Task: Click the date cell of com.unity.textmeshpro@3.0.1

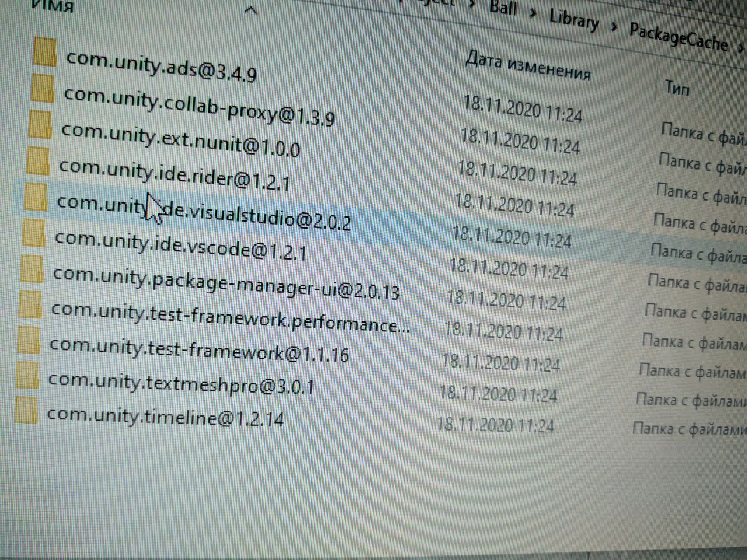Action: [x=498, y=393]
